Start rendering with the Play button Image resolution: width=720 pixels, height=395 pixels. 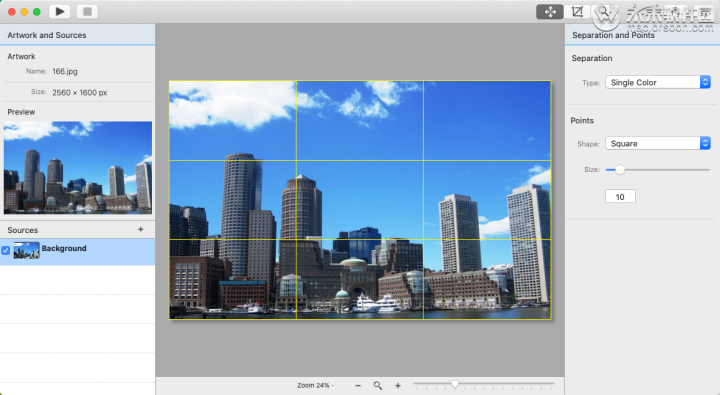click(60, 11)
